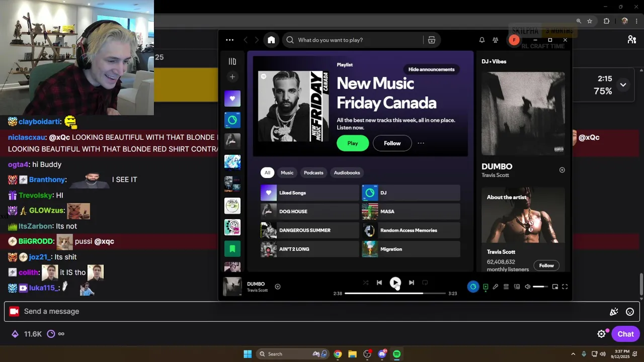Open the Spotify Home page
This screenshot has height=362, width=644.
pos(271,40)
